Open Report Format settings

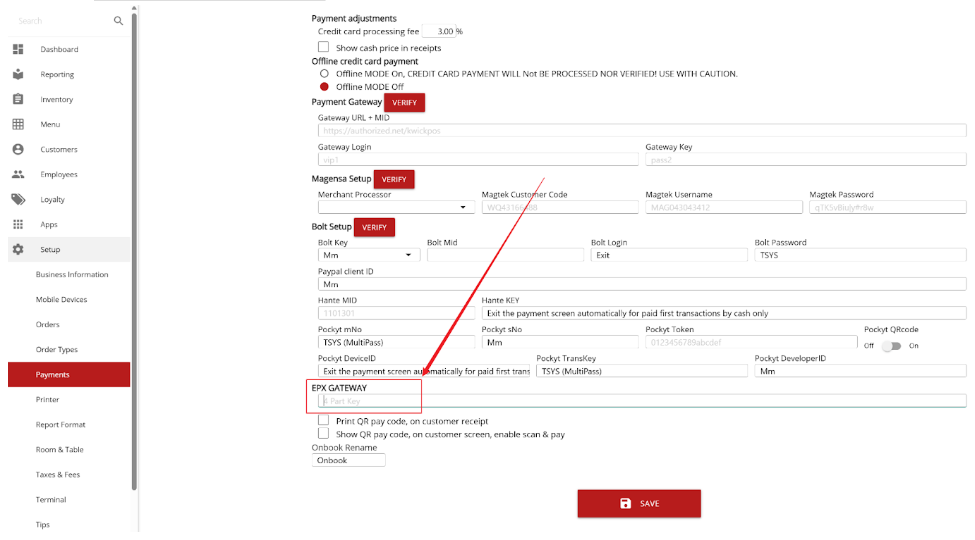click(x=60, y=424)
